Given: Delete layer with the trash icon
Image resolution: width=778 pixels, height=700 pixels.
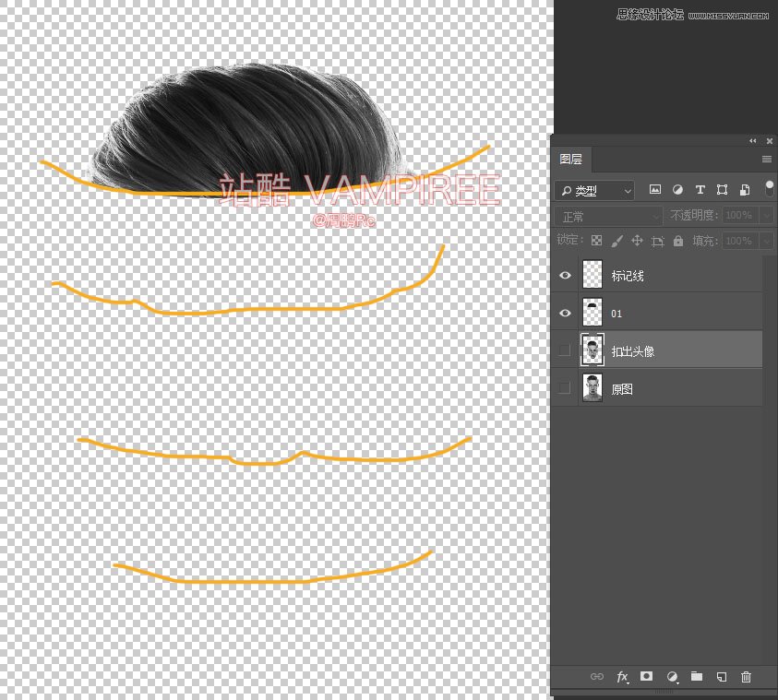Looking at the screenshot, I should [747, 677].
